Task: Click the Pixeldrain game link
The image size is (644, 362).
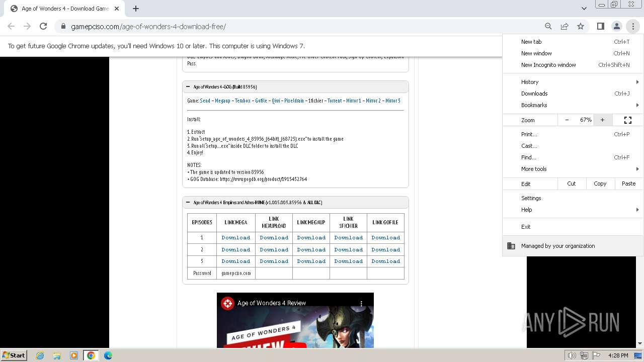Action: coord(294,101)
